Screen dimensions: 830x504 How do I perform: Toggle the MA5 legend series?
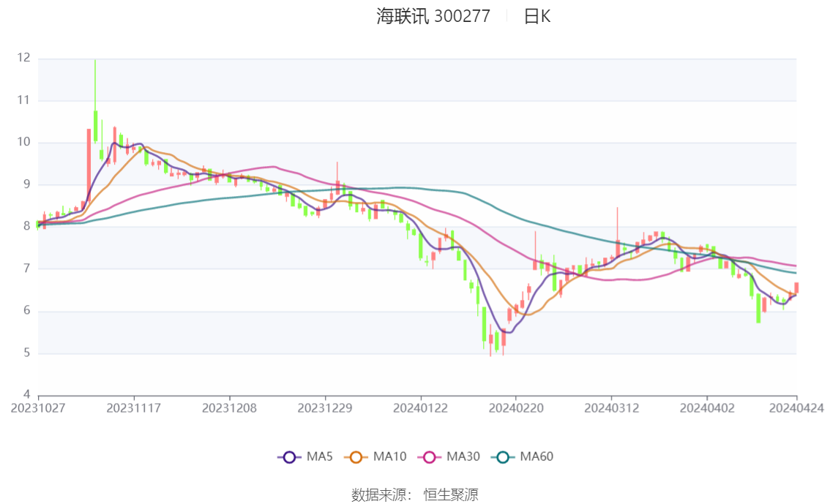point(305,456)
